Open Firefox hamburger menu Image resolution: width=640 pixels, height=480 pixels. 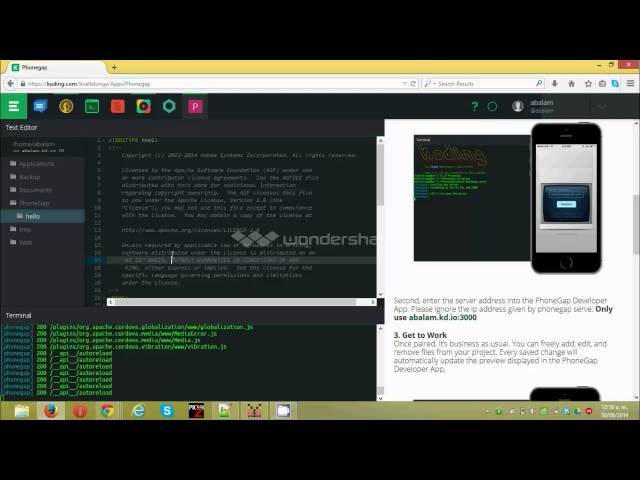pos(631,84)
